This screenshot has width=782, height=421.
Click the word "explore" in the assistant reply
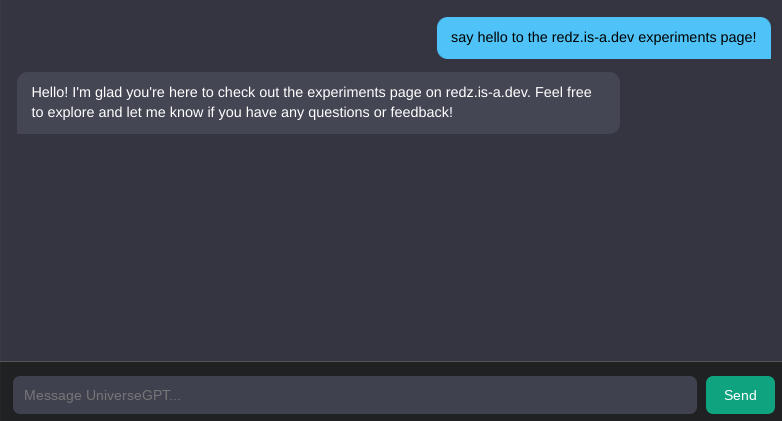[x=73, y=112]
